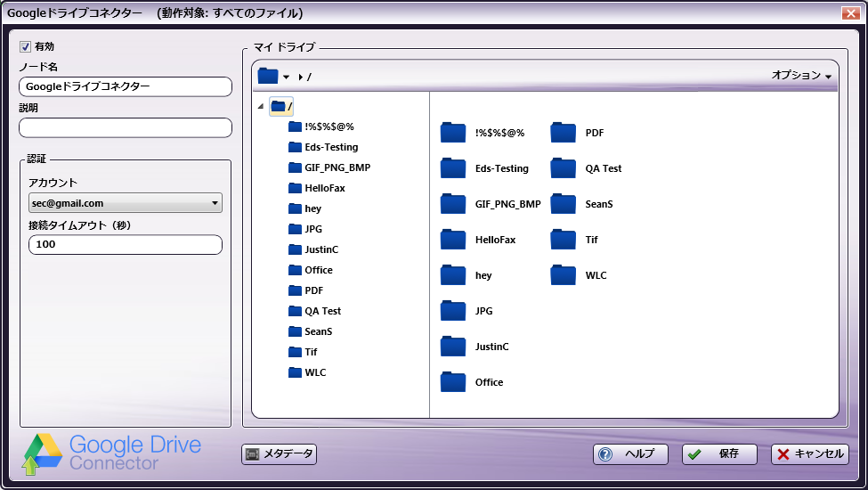
Task: Open the オプション dropdown menu
Action: (x=801, y=76)
